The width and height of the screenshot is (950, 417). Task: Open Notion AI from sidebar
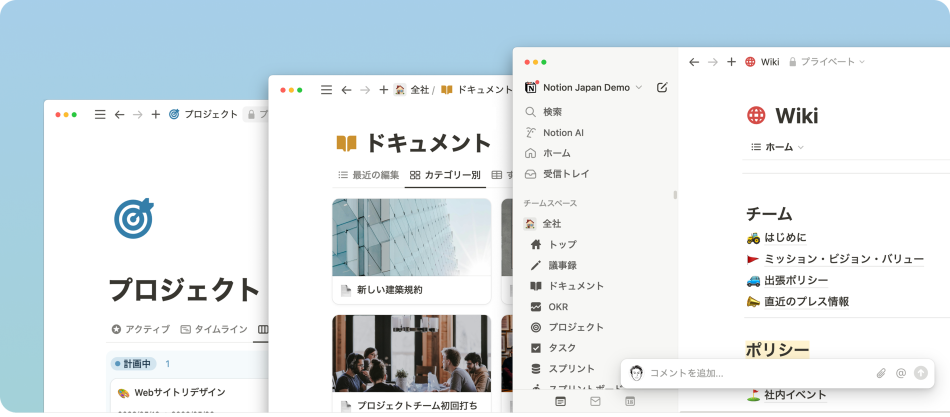pos(563,132)
